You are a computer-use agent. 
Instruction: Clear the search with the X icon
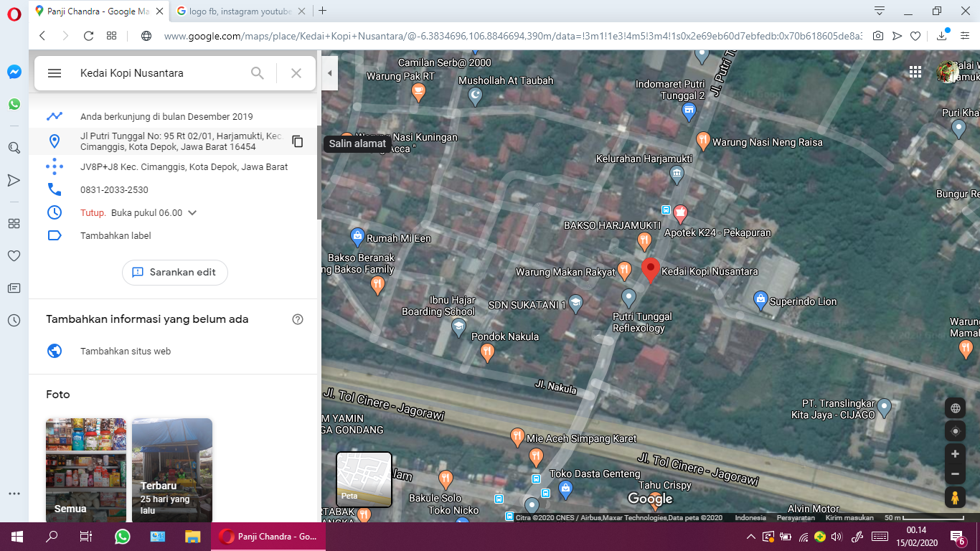(296, 73)
